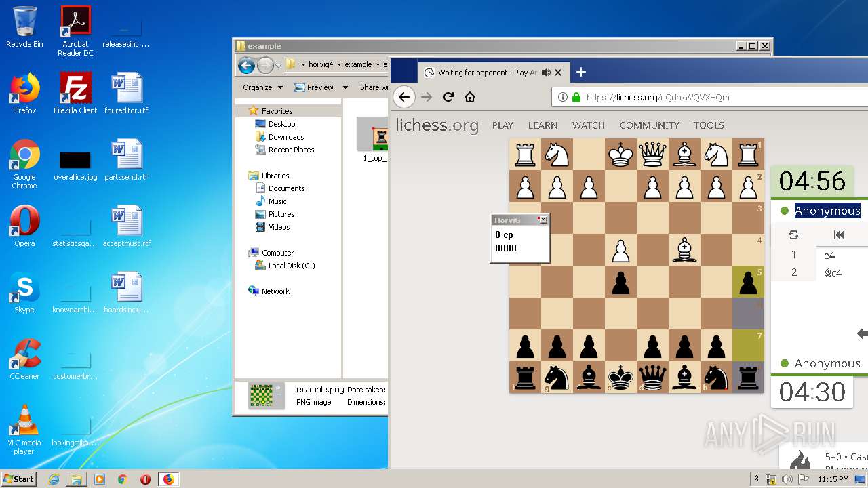This screenshot has width=868, height=488.
Task: Open the Organize dropdown in Explorer
Action: click(x=262, y=87)
